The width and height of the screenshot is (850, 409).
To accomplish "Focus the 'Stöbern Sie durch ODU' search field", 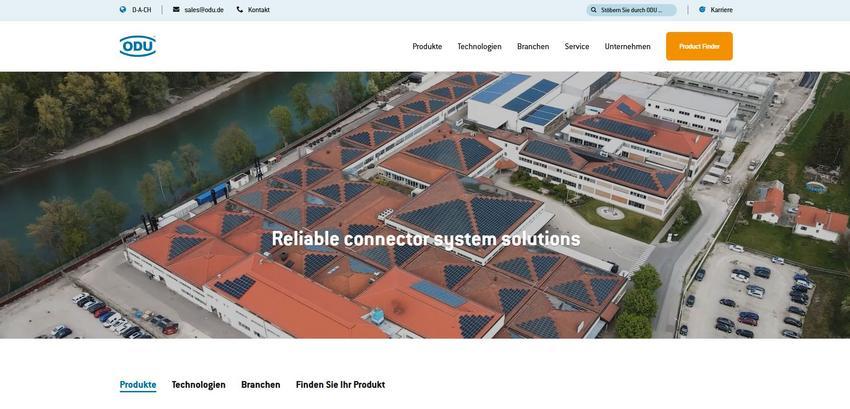I will click(x=631, y=10).
